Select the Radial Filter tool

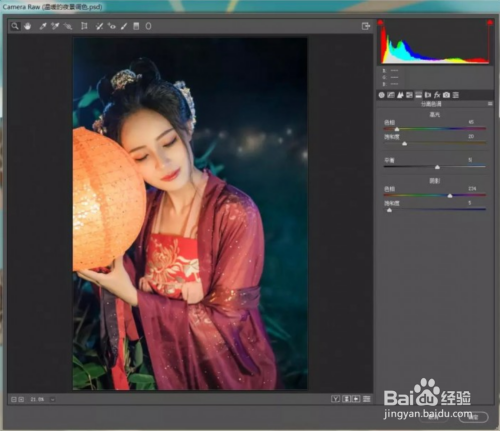pyautogui.click(x=148, y=26)
